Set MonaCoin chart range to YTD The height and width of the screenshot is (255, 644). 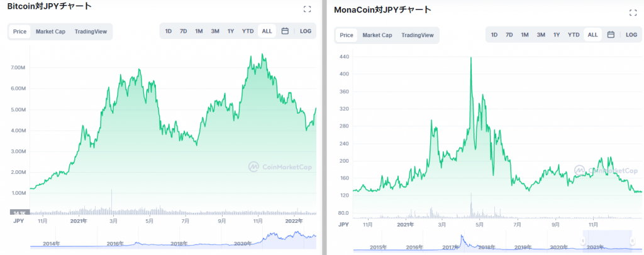click(574, 35)
